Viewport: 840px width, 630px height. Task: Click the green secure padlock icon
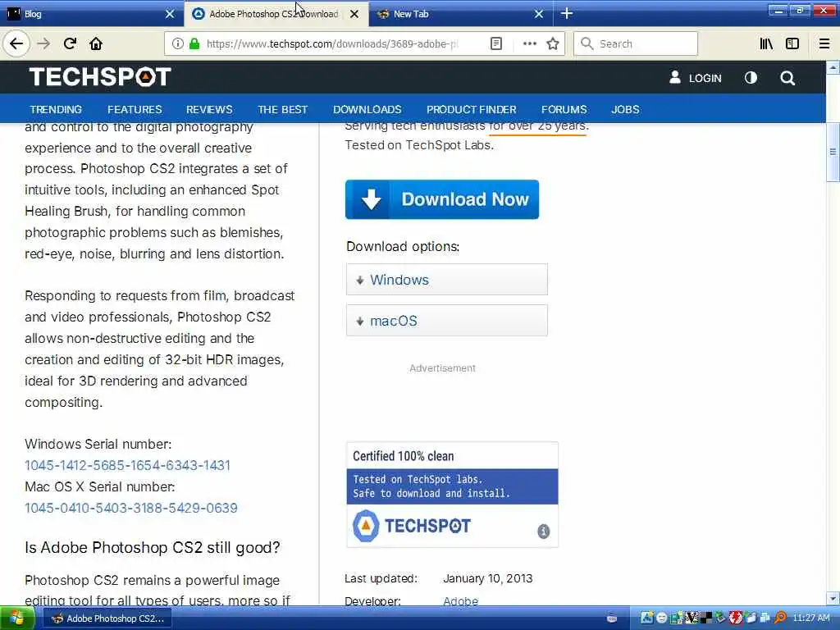click(194, 43)
